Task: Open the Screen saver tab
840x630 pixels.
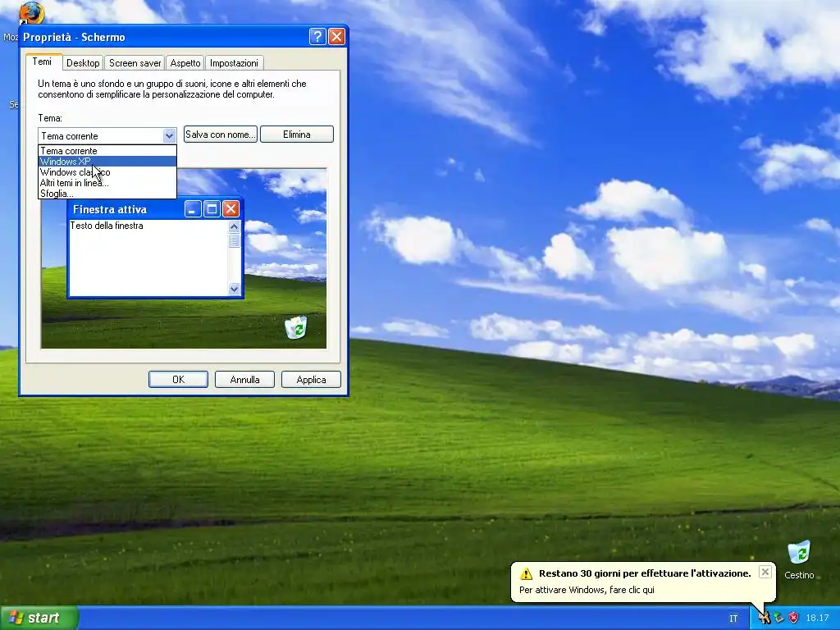Action: click(135, 63)
